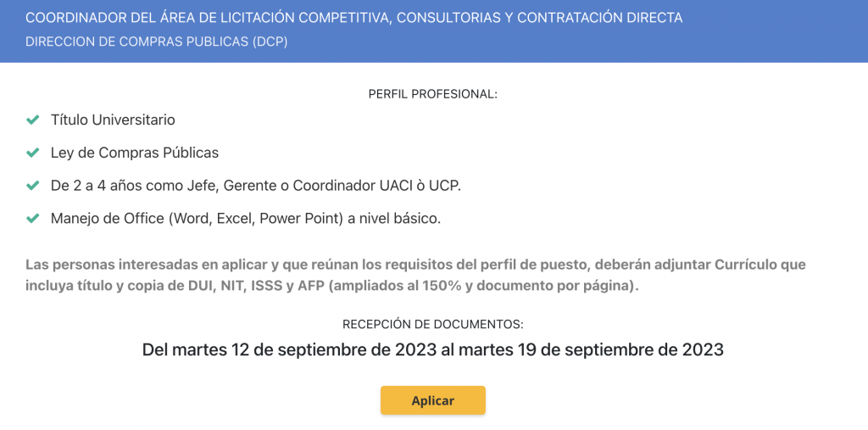868x430 pixels.
Task: Click 'martes 19 de septiembre de 2023' end date
Action: (x=591, y=350)
